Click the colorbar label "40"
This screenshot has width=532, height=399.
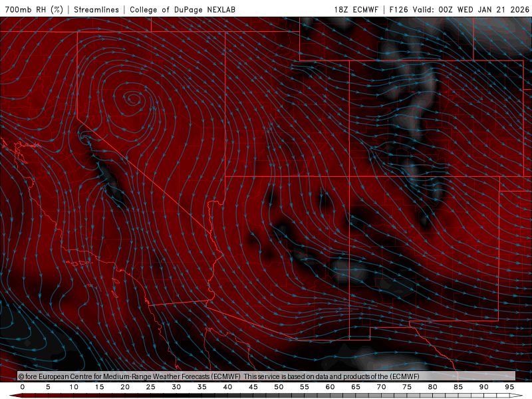coord(227,387)
